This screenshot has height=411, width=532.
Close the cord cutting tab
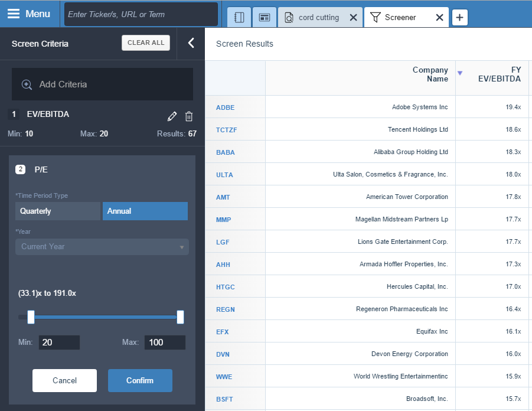point(353,17)
